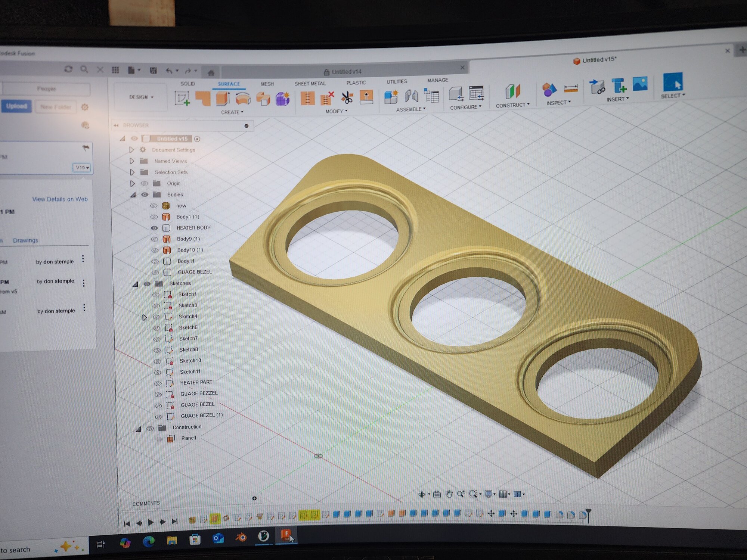Image resolution: width=747 pixels, height=560 pixels.
Task: Expand the Comments panel plus button
Action: coord(254,498)
